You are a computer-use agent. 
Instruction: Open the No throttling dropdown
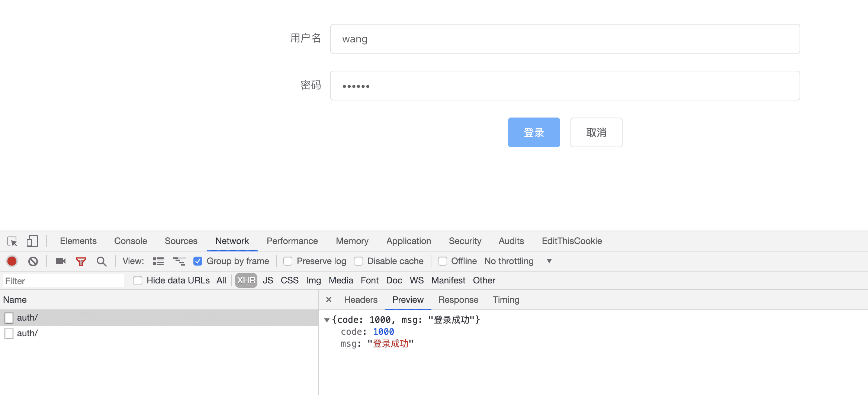point(518,261)
